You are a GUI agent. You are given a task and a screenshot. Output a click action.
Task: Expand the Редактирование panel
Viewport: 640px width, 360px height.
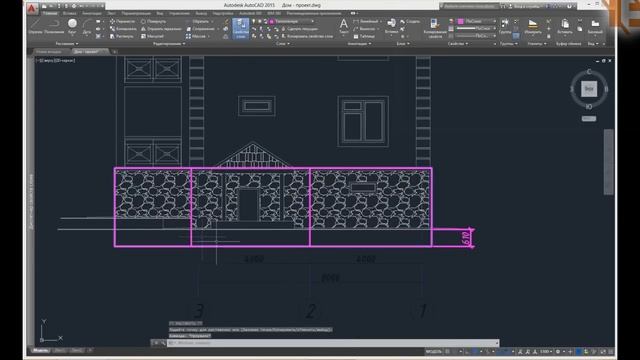click(x=169, y=44)
